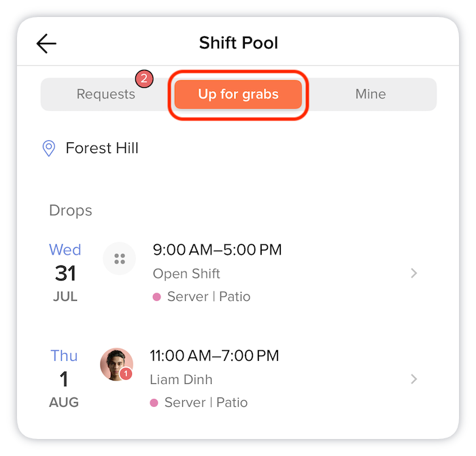Click the Thu 1 AUG date block
The image size is (476, 456).
(x=64, y=378)
